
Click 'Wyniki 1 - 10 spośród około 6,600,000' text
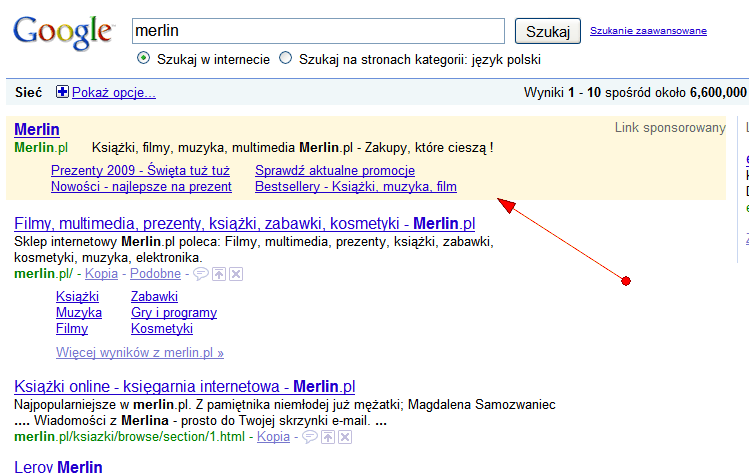click(x=635, y=92)
